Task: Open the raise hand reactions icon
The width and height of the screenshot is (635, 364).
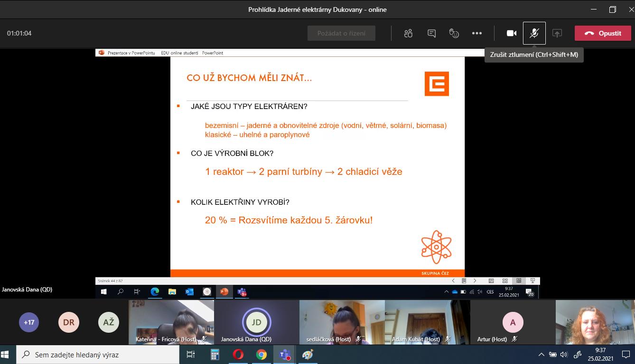Action: [454, 33]
